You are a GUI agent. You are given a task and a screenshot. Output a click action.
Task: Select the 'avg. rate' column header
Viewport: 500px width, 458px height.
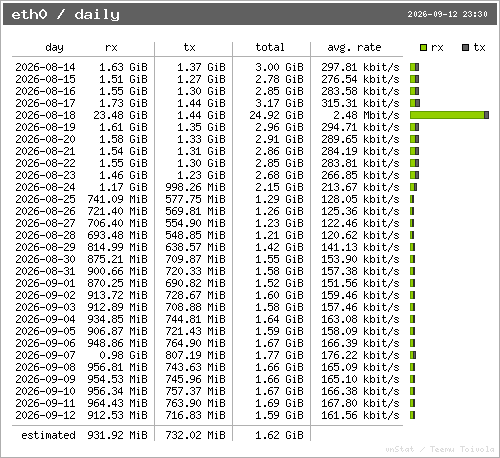point(354,47)
